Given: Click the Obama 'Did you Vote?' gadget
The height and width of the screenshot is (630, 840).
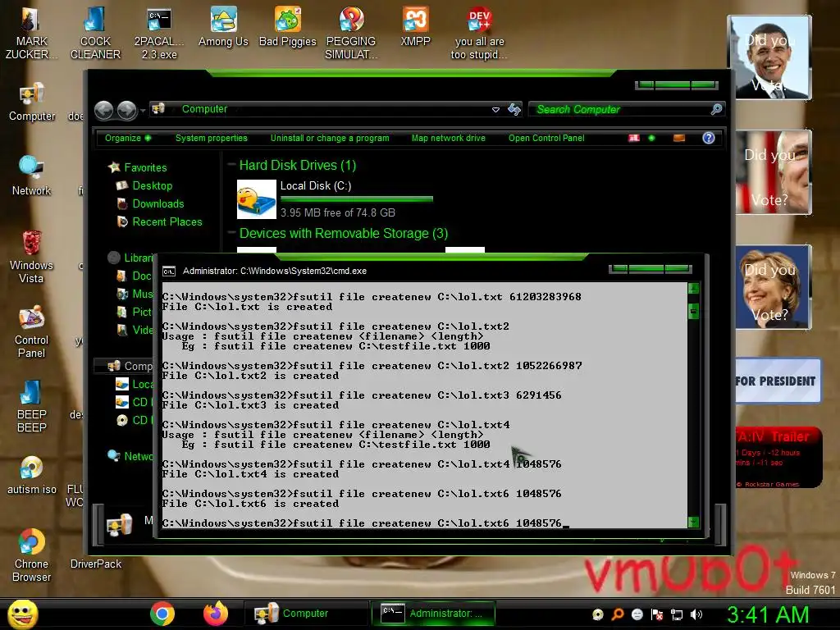Looking at the screenshot, I should coord(769,57).
